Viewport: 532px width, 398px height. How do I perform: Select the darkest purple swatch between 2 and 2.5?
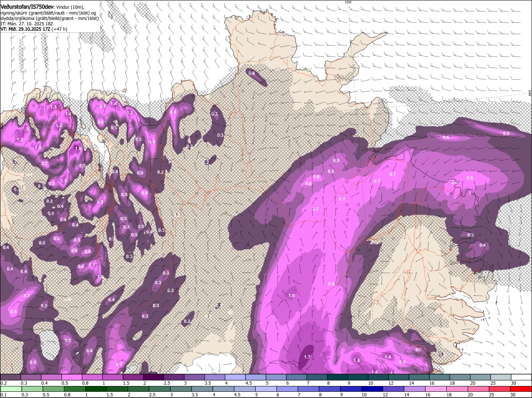coord(154,377)
